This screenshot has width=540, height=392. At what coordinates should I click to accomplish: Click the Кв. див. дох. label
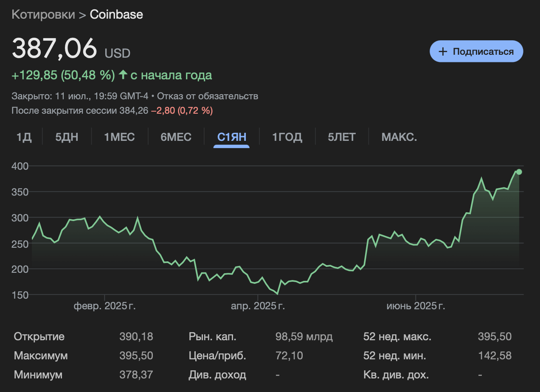click(396, 375)
